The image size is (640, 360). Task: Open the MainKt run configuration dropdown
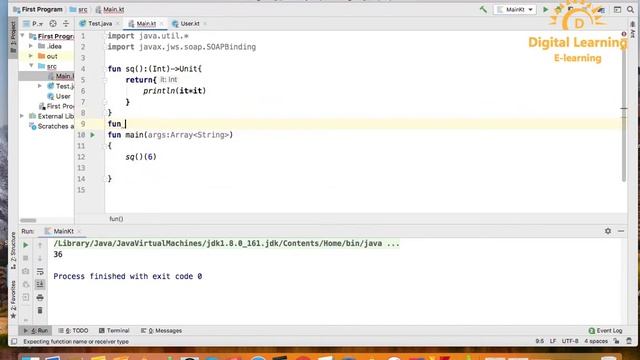pyautogui.click(x=515, y=9)
